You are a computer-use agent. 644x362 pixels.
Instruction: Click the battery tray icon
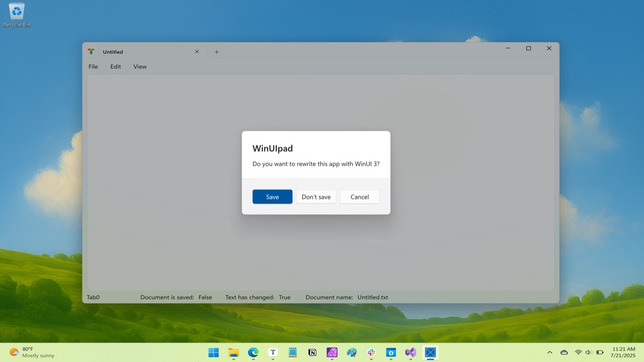coord(600,352)
